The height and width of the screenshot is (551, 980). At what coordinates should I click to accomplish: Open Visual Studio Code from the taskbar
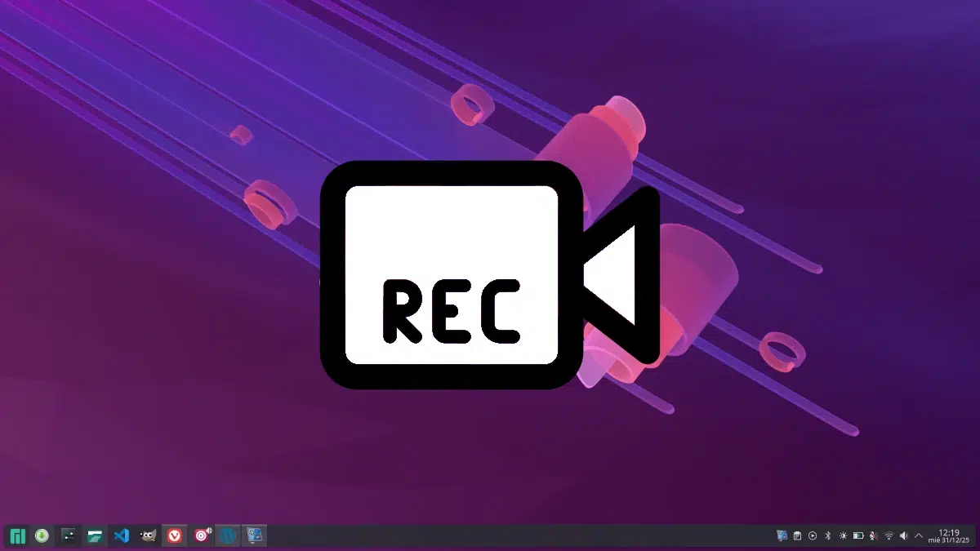[x=122, y=536]
